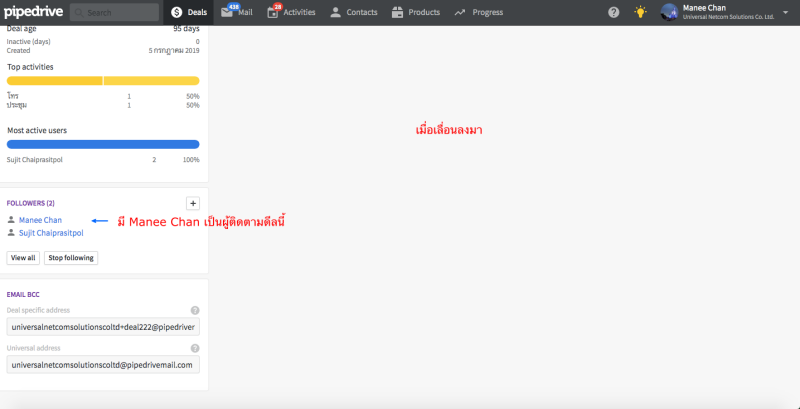The image size is (800, 409).
Task: Click the blue Most active users bar
Action: pyautogui.click(x=103, y=144)
